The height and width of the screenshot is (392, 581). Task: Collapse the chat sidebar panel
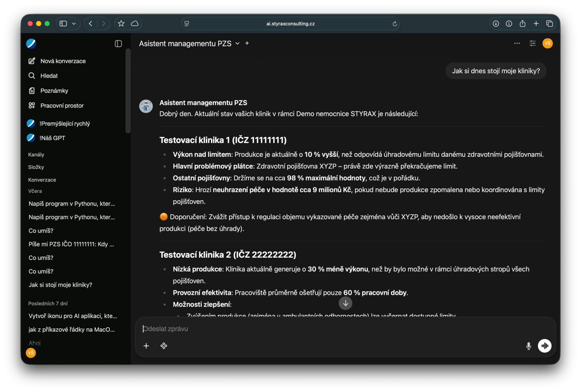coord(118,44)
